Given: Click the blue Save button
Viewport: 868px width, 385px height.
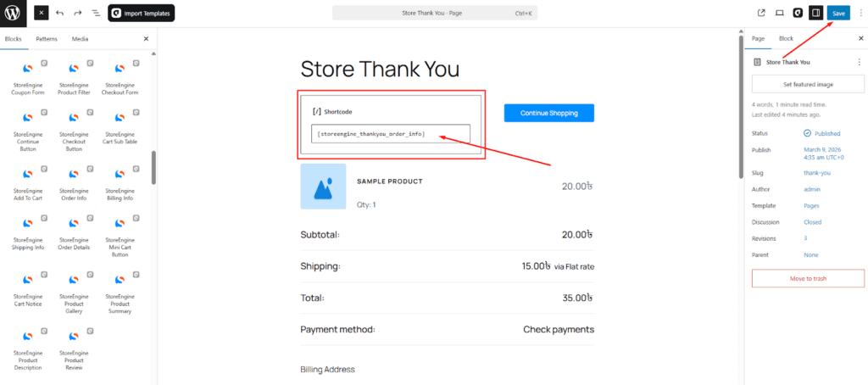Looking at the screenshot, I should [x=838, y=13].
